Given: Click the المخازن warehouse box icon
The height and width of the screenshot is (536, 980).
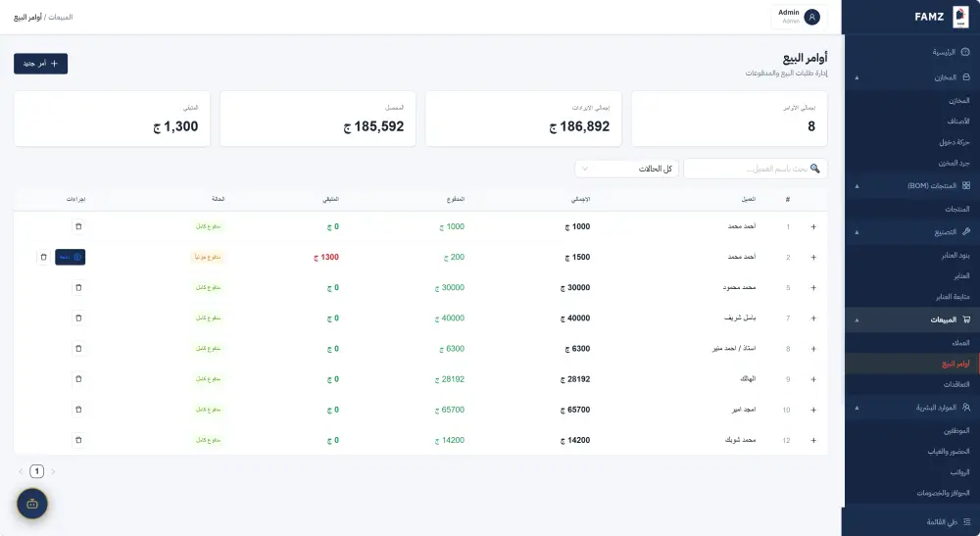Looking at the screenshot, I should 966,76.
